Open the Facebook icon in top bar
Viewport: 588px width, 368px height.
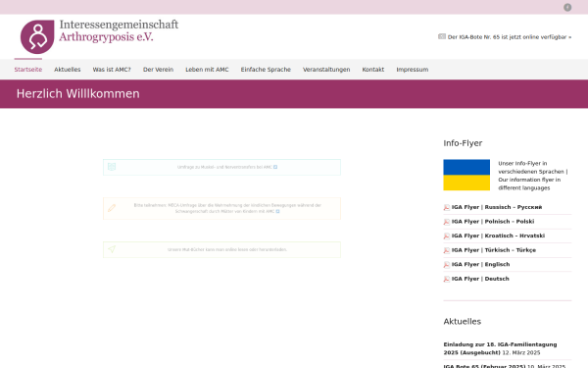coord(567,7)
